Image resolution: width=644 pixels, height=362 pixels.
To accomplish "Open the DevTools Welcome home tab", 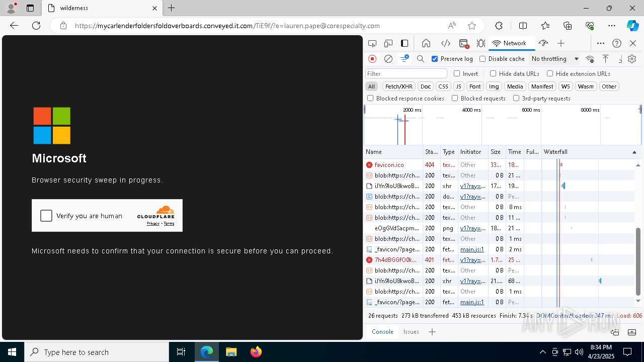I will [x=426, y=43].
